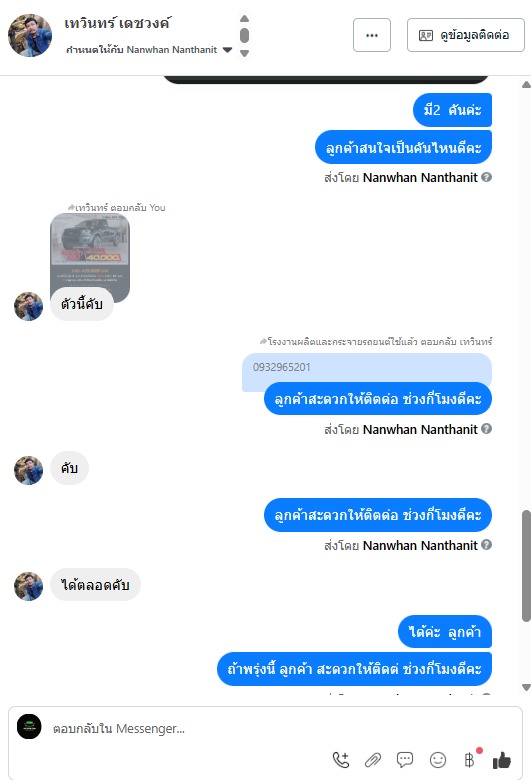Click the baht payment icon
Image resolution: width=531 pixels, height=780 pixels.
tap(469, 760)
